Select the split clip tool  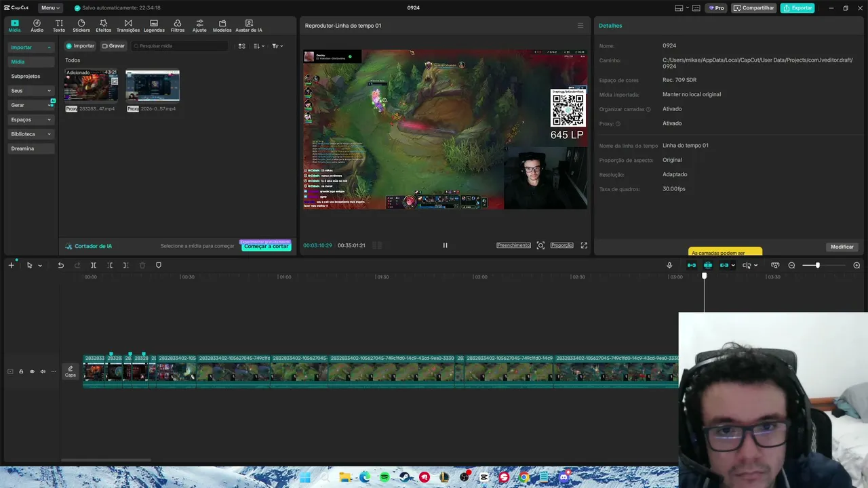coord(94,265)
